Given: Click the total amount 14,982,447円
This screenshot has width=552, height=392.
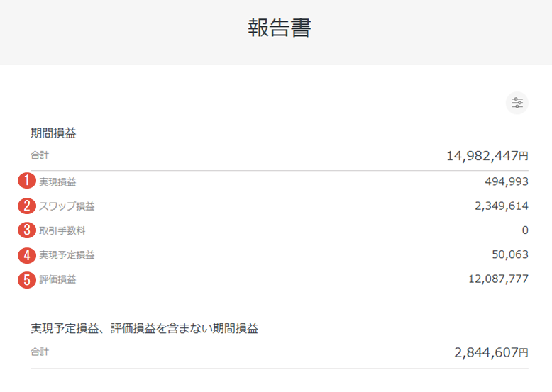Looking at the screenshot, I should (x=487, y=156).
